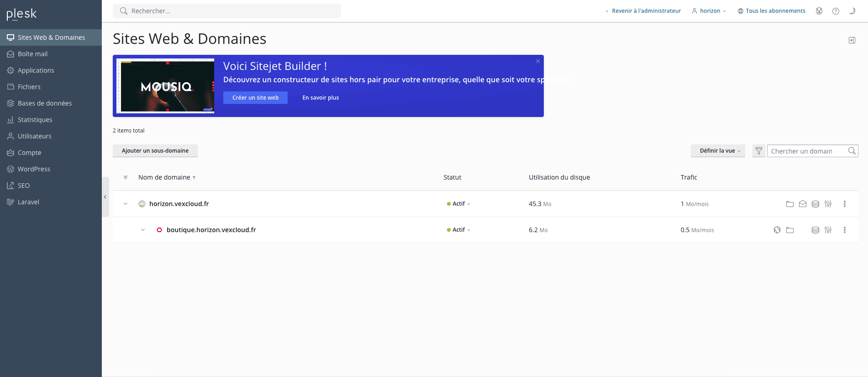Open Bases de données in sidebar
The width and height of the screenshot is (868, 377).
(45, 103)
